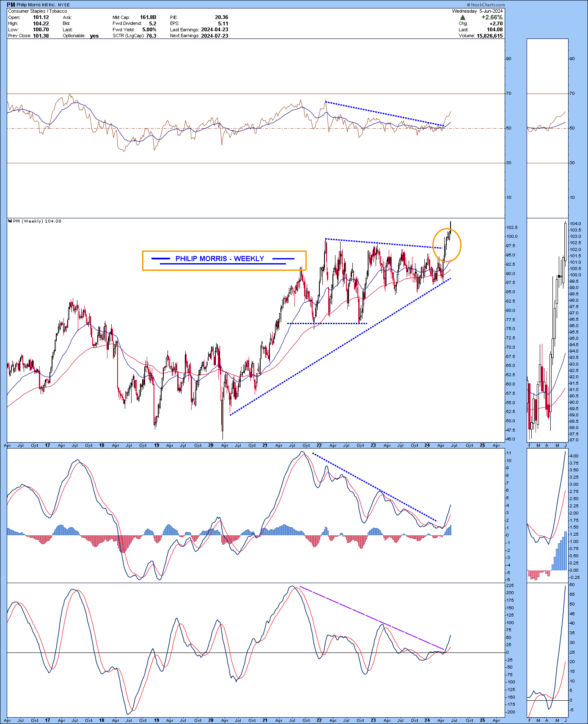Screen dimensions: 588x724
Task: Click the Consumer Staples / Tobacco sector label
Action: click(38, 11)
